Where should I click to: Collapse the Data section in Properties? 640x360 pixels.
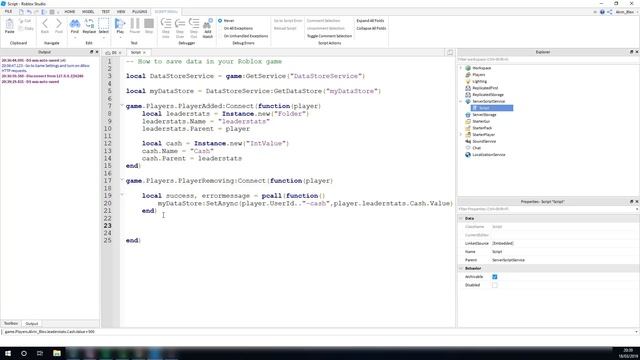(461, 218)
